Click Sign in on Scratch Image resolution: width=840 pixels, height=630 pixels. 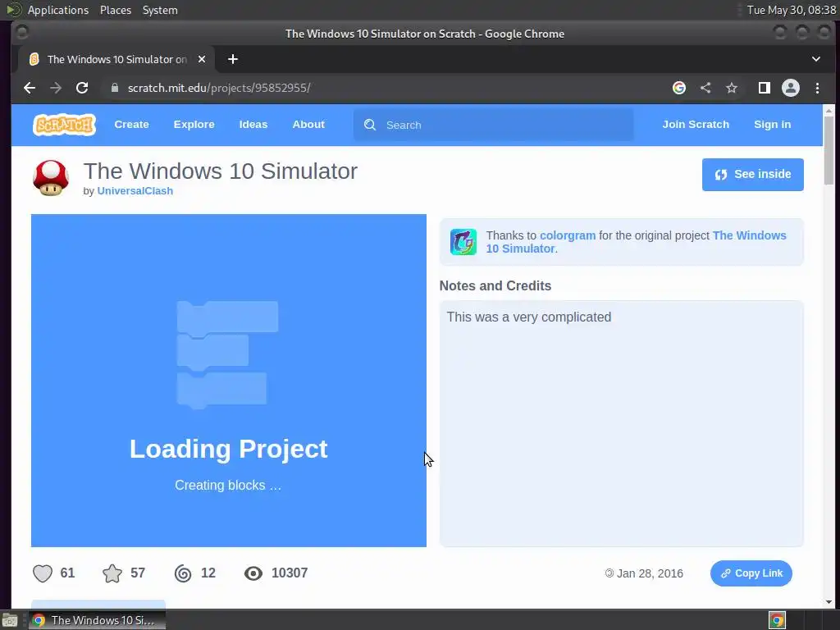[x=772, y=125]
